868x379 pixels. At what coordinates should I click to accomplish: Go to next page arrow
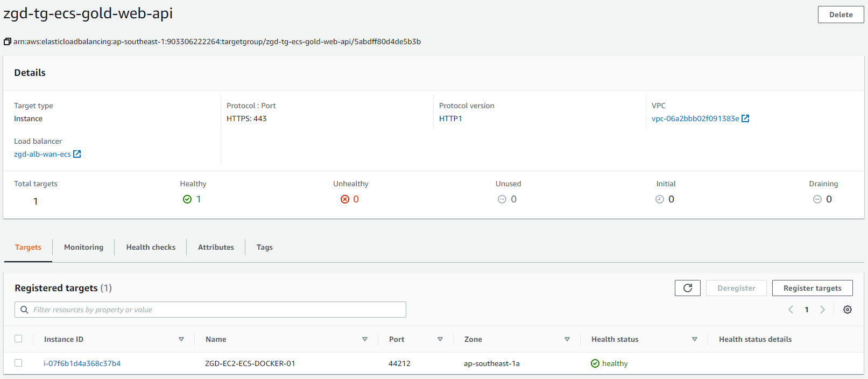point(822,310)
